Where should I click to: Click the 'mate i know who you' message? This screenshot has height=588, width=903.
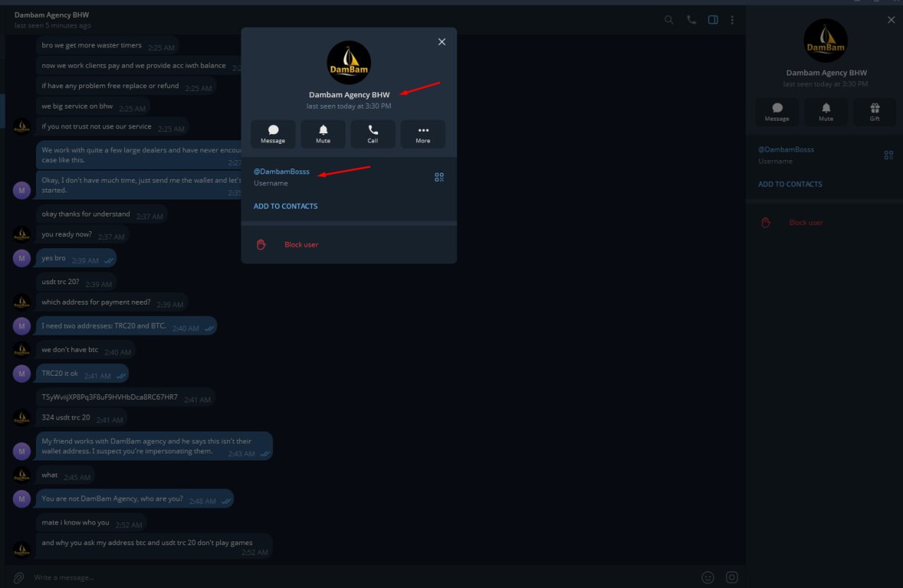coord(91,523)
